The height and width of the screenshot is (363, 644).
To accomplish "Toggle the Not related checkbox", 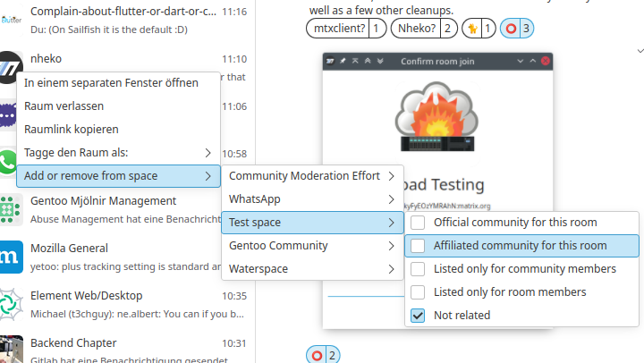I will coord(418,315).
